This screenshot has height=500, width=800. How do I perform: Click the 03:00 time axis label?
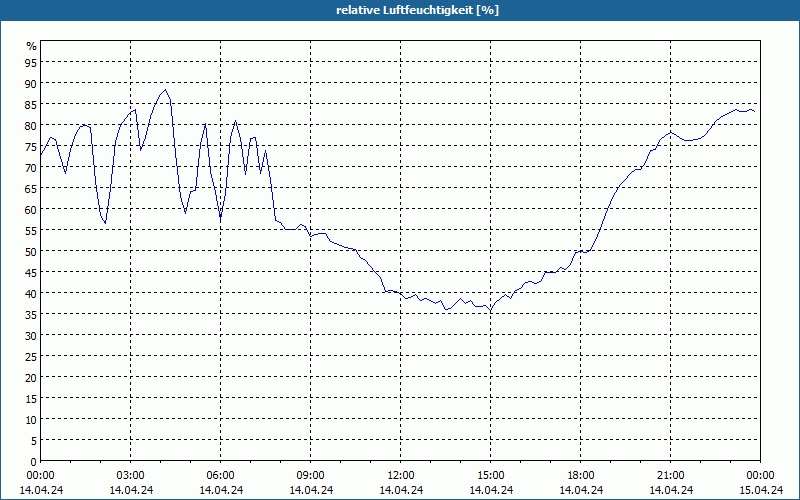pyautogui.click(x=131, y=476)
